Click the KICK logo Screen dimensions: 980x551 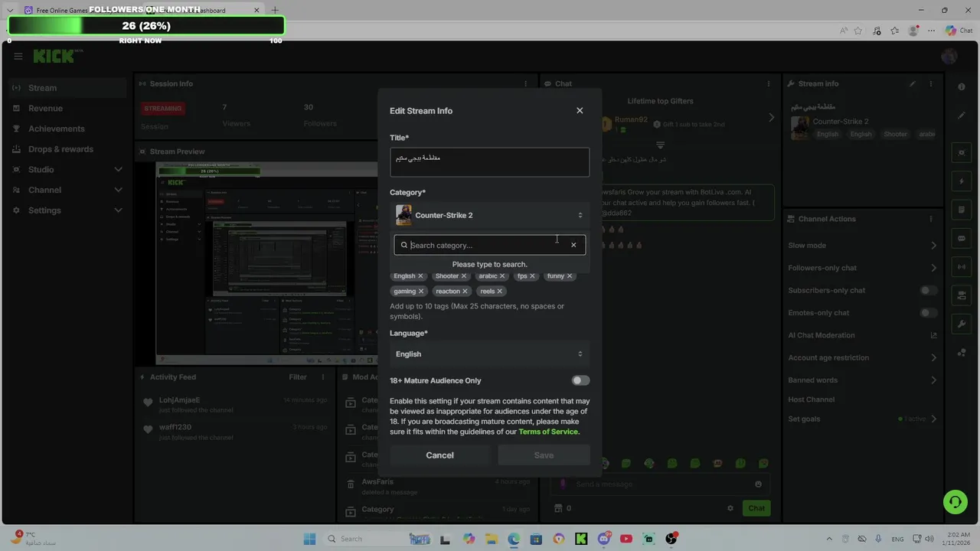point(55,56)
